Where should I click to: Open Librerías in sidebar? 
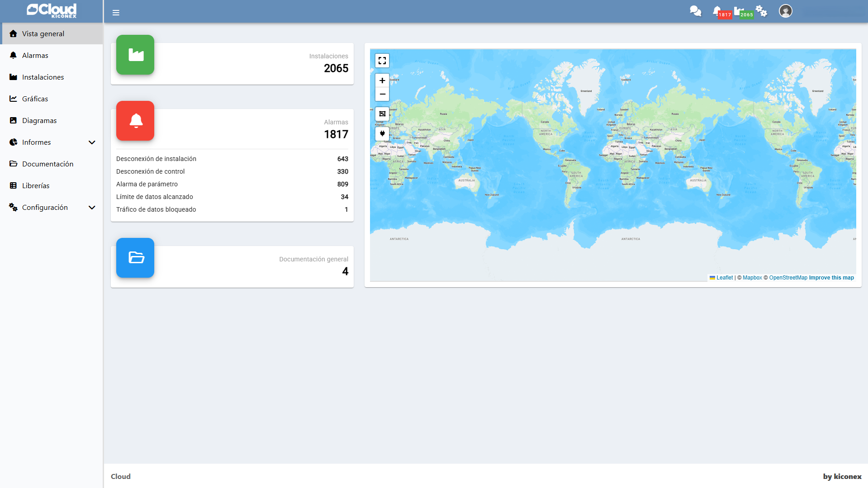[52, 185]
